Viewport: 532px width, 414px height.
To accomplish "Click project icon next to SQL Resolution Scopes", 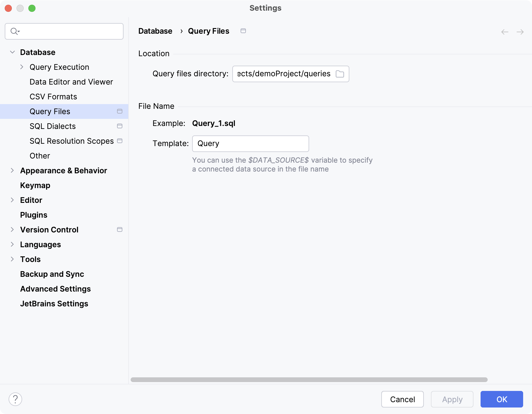I will (x=120, y=141).
